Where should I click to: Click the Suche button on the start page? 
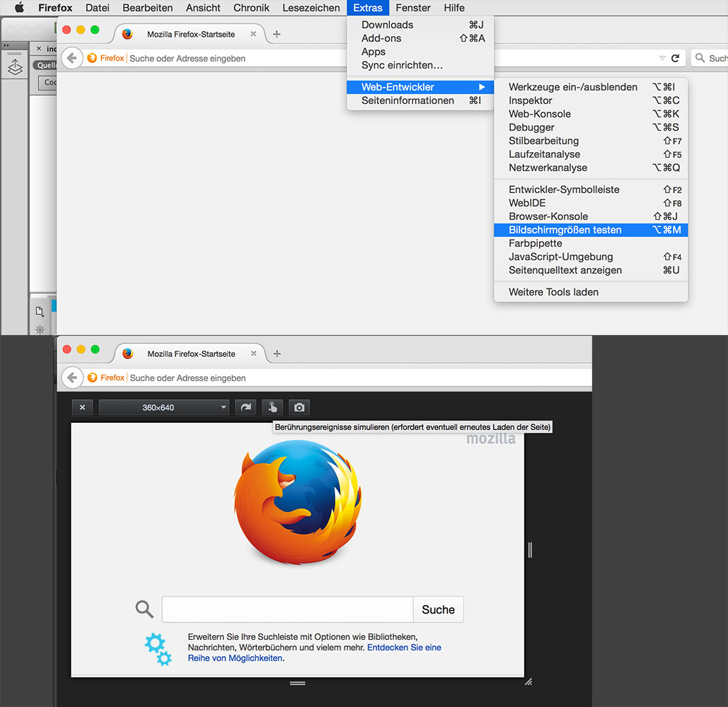click(438, 609)
